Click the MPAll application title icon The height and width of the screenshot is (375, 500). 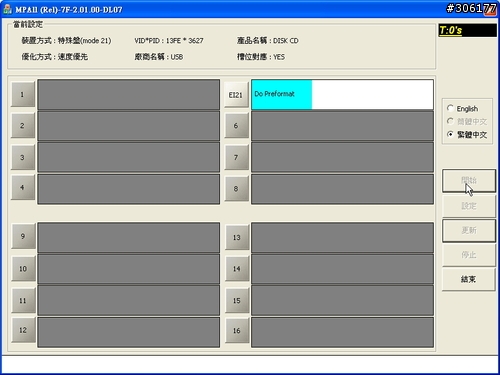(x=7, y=9)
